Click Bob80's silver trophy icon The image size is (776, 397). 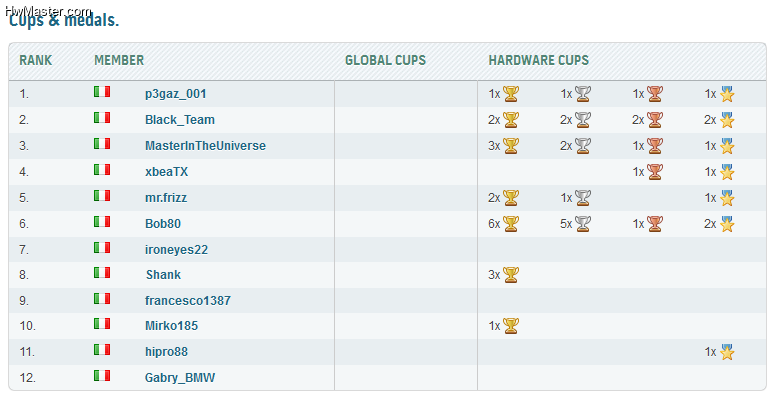[583, 224]
